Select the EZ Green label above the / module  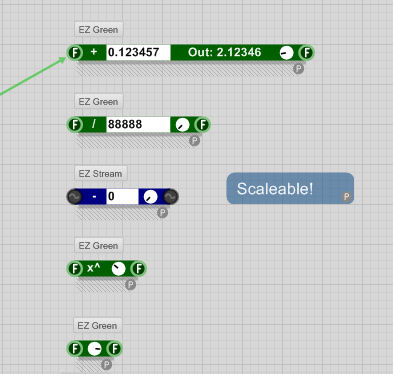click(x=99, y=101)
